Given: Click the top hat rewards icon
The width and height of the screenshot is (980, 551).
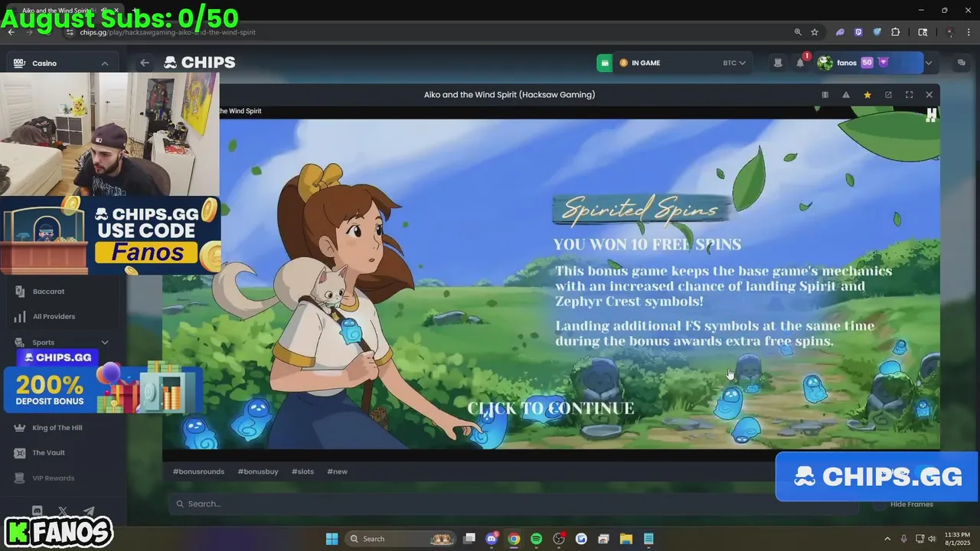Looking at the screenshot, I should click(778, 63).
